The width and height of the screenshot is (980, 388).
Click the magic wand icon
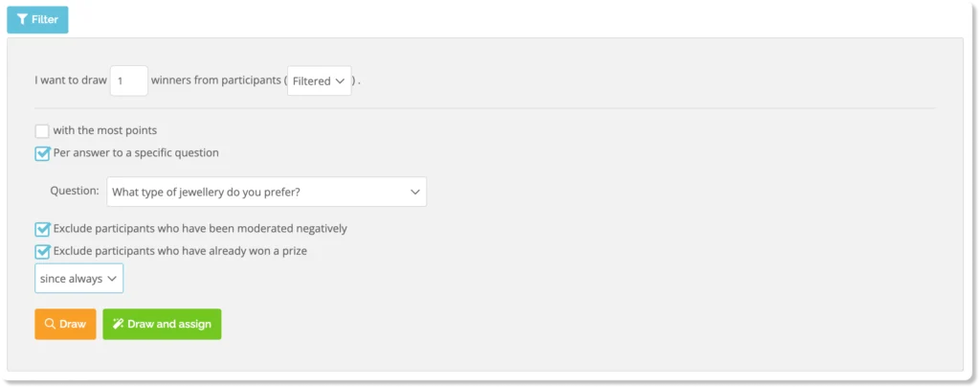[x=118, y=324]
